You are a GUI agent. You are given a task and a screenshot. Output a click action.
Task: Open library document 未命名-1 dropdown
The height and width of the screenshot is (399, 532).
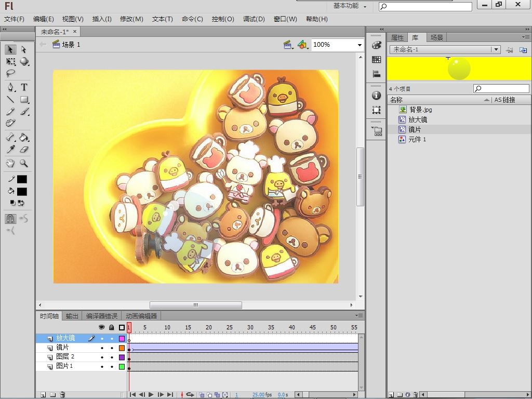496,49
